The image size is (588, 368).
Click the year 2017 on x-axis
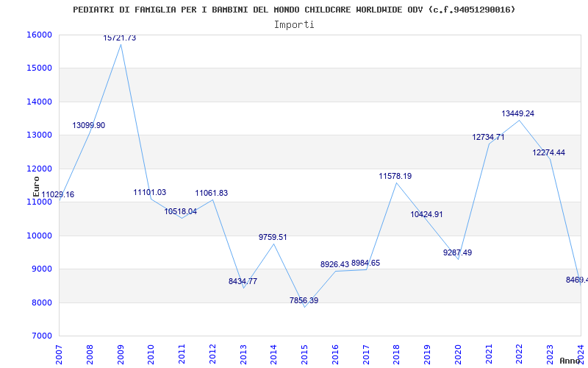click(x=366, y=354)
